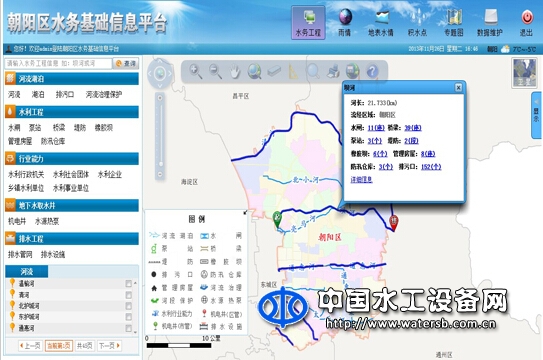Click the globe map-switch icon beside help

pos(353,71)
